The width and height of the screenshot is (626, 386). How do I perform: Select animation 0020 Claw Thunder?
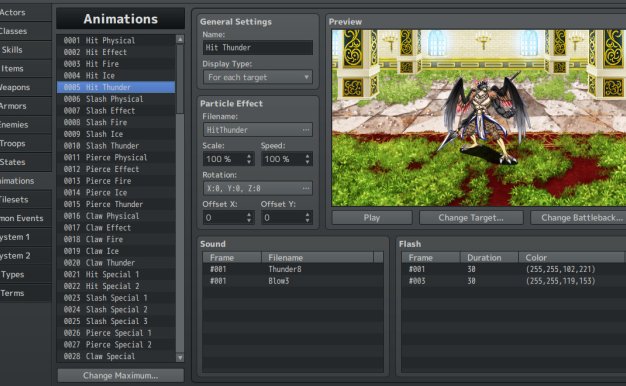click(116, 263)
